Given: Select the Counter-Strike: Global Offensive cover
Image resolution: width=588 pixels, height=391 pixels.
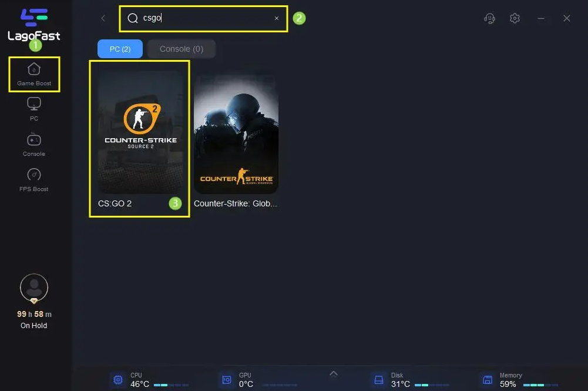Looking at the screenshot, I should 236,132.
